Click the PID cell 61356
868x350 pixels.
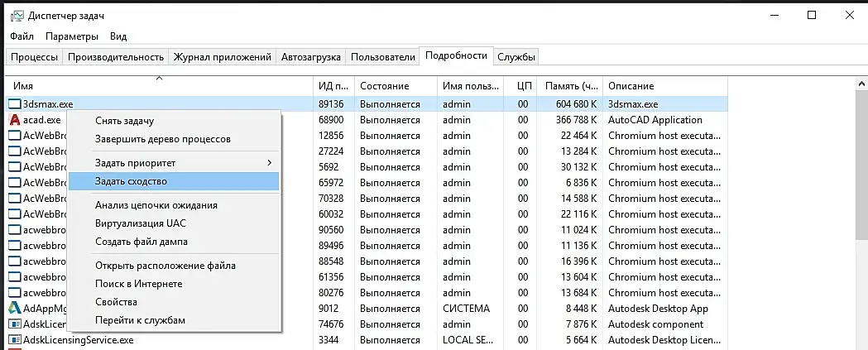click(x=332, y=277)
